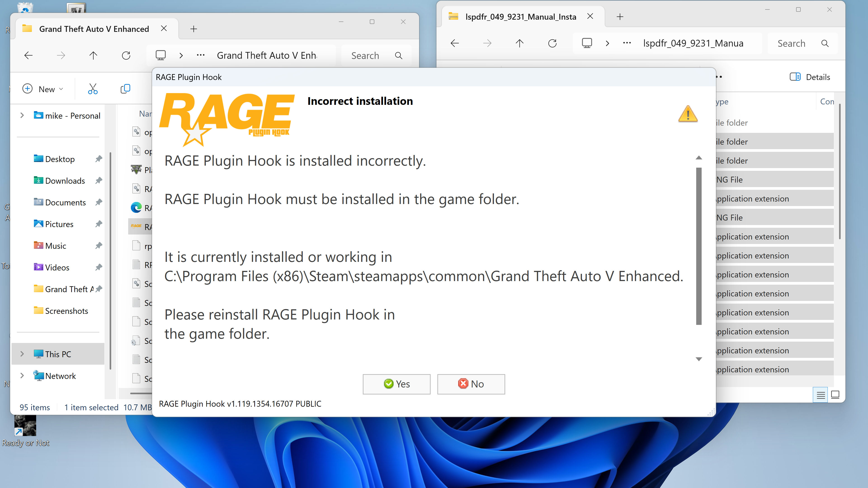Click the Cut scissors icon
The image size is (868, 488).
pyautogui.click(x=93, y=89)
